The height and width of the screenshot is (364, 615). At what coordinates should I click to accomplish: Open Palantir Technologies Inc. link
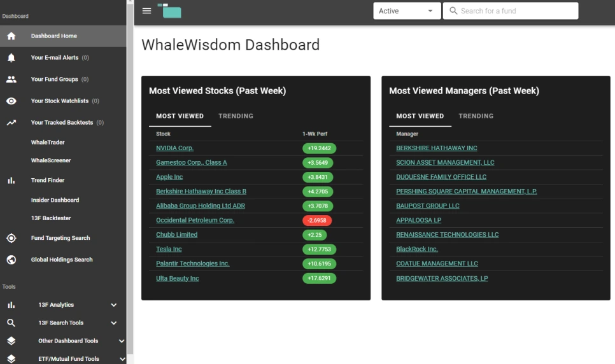[x=193, y=263]
